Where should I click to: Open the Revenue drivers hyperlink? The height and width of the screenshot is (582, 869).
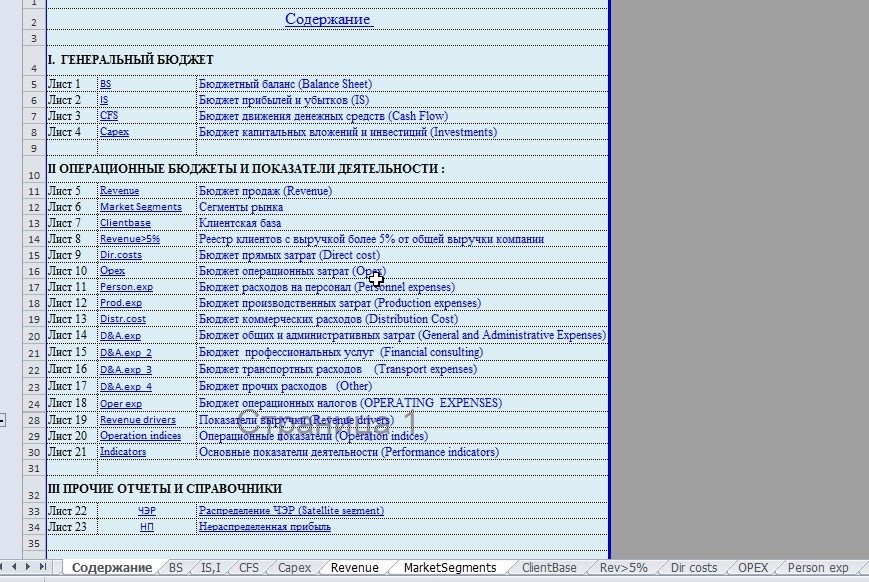click(x=137, y=420)
